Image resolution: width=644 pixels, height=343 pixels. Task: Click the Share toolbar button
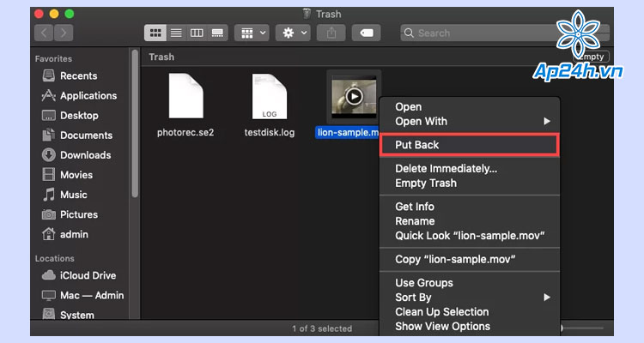click(331, 33)
